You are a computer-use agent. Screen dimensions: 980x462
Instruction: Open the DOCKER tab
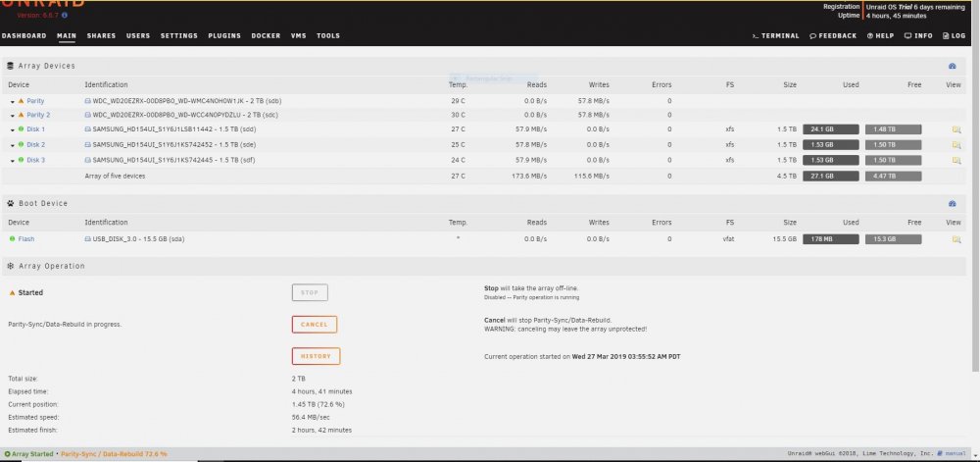[x=266, y=35]
